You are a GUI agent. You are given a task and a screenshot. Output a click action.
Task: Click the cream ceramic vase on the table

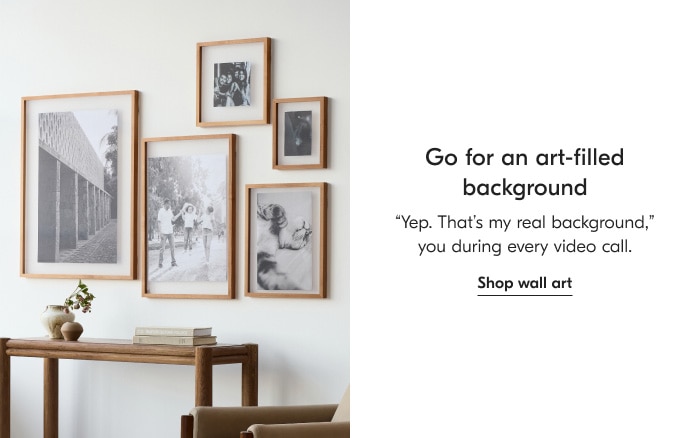[55, 321]
